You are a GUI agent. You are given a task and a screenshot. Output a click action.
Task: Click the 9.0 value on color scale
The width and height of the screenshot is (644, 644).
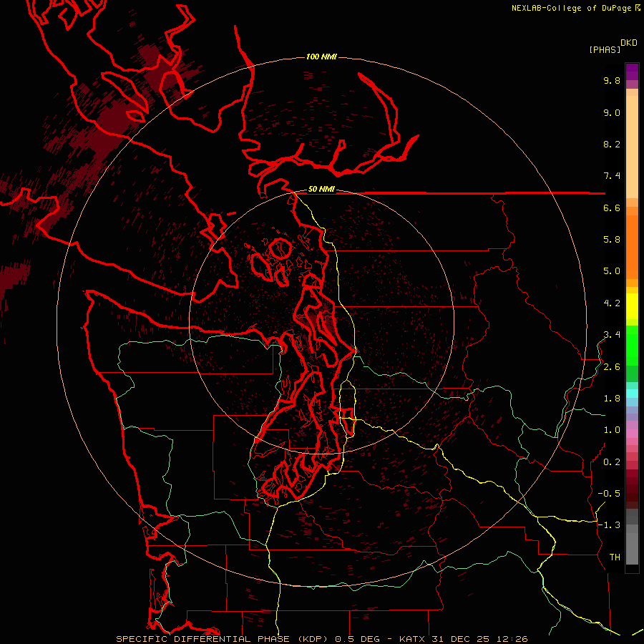pyautogui.click(x=612, y=112)
